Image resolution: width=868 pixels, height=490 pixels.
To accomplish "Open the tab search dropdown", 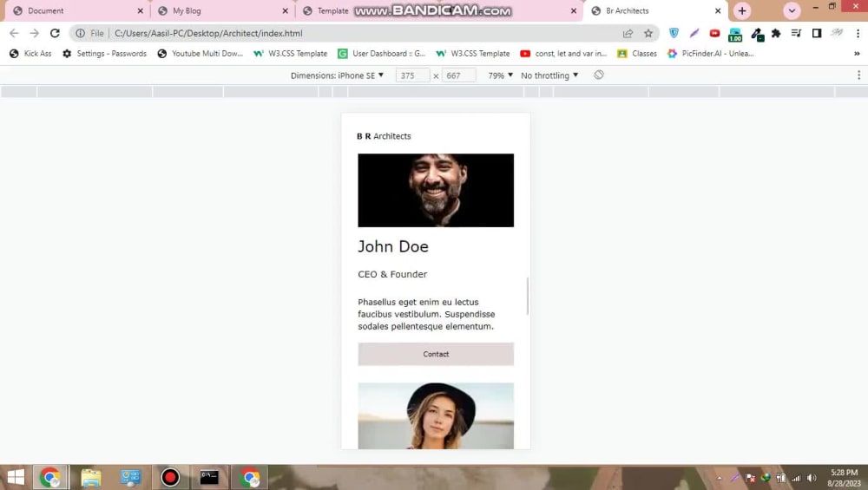I will point(792,10).
